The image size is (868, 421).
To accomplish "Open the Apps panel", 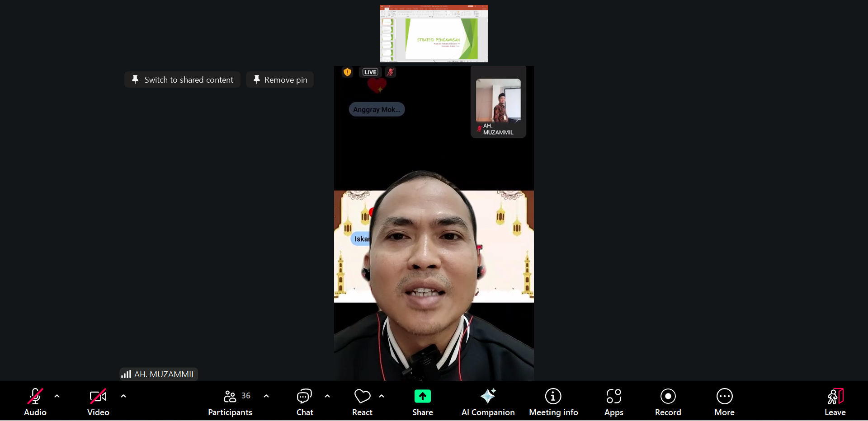I will tap(613, 401).
